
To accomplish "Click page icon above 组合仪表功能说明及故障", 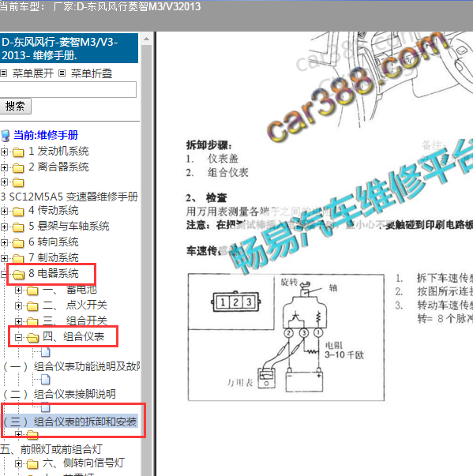I will tap(46, 352).
